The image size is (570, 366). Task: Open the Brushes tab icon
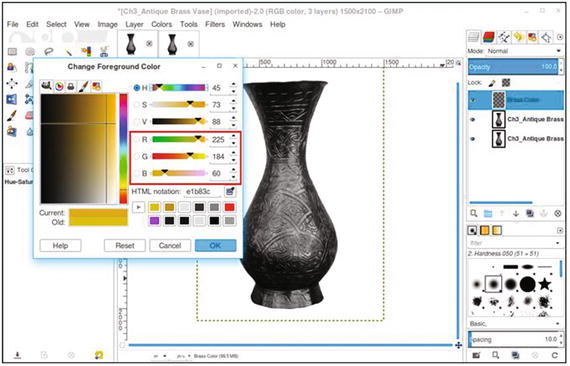click(x=472, y=230)
